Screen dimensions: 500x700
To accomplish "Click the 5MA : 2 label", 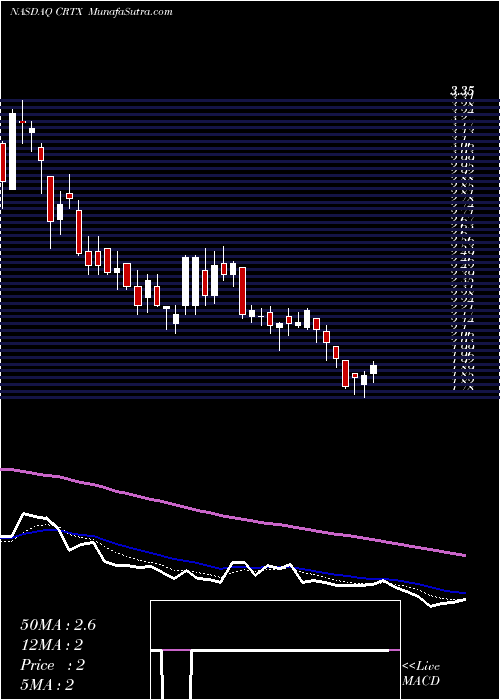I will coord(47,685).
